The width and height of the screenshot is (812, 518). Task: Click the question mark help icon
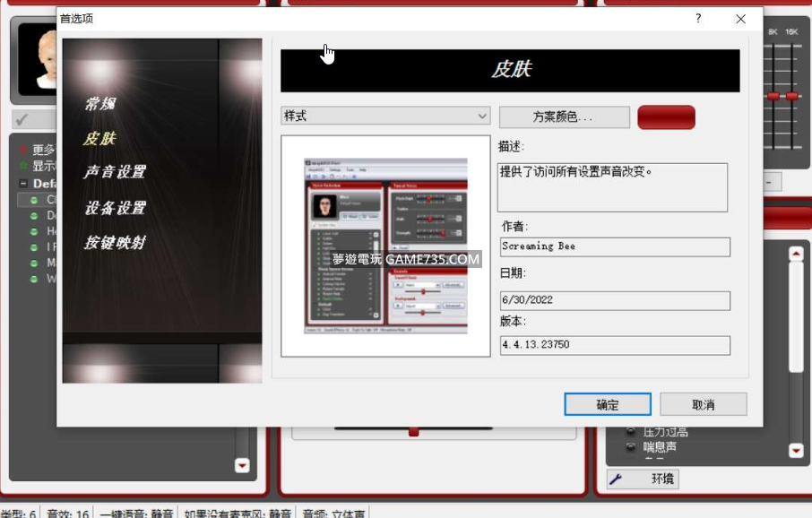point(698,19)
